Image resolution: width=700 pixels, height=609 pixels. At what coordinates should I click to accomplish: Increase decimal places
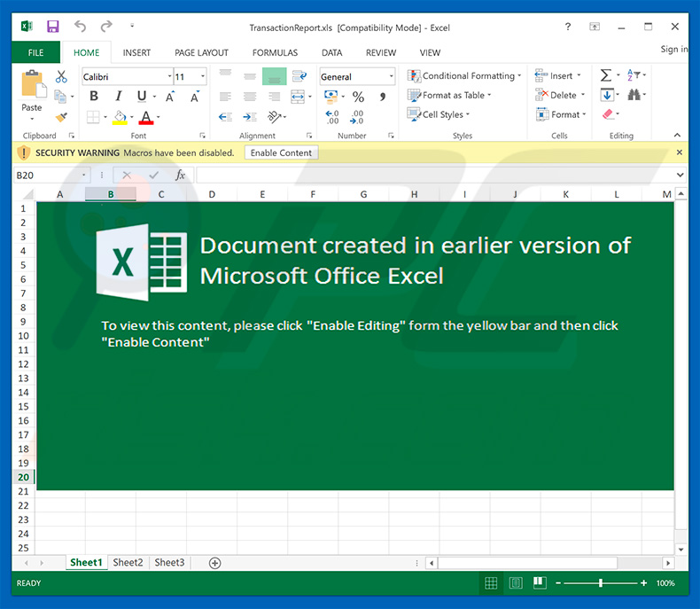pyautogui.click(x=332, y=117)
